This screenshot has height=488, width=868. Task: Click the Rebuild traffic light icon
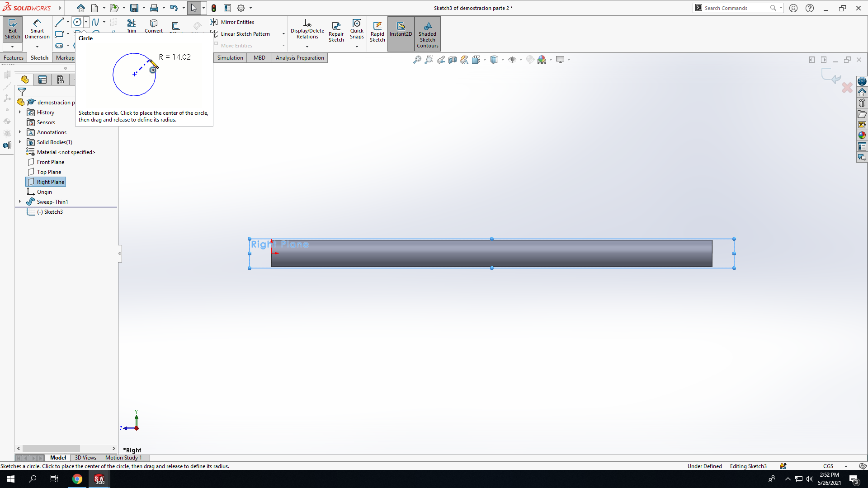pyautogui.click(x=214, y=8)
